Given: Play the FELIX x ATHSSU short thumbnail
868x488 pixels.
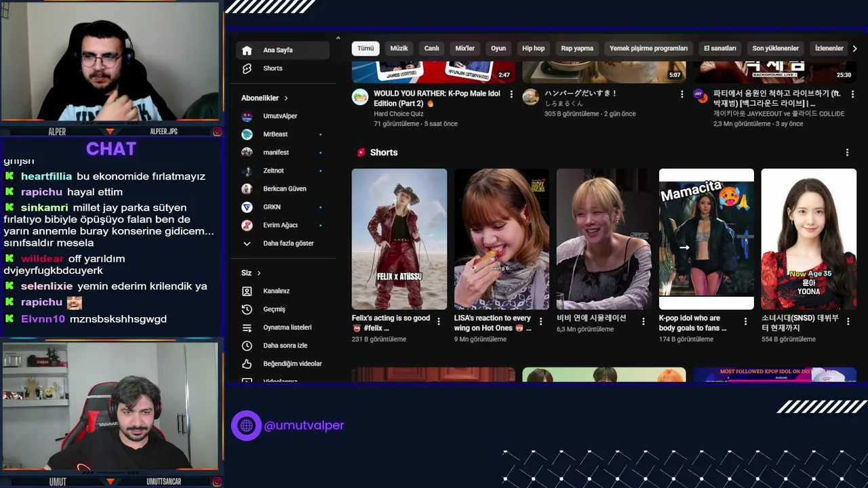Looking at the screenshot, I should click(x=399, y=239).
